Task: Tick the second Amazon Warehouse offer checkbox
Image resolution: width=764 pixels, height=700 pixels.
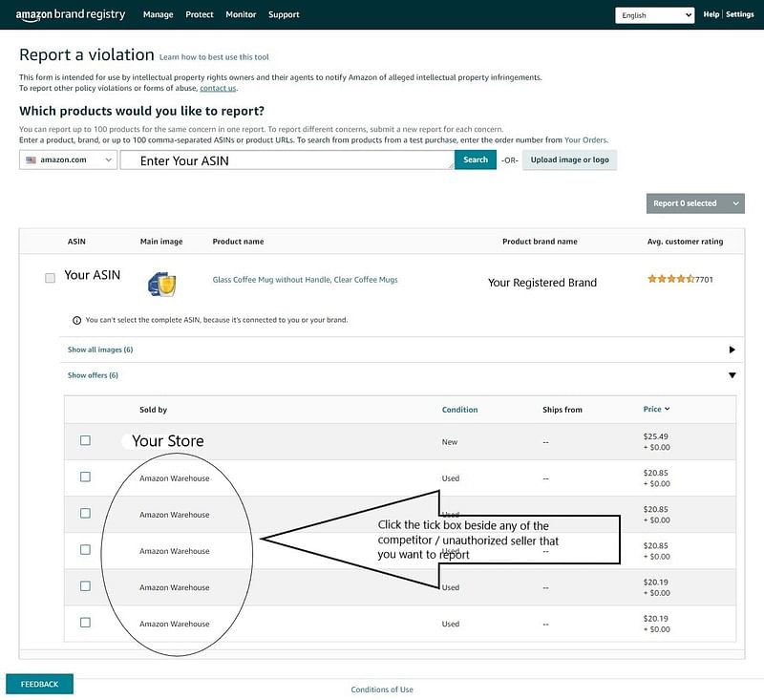Action: 85,514
